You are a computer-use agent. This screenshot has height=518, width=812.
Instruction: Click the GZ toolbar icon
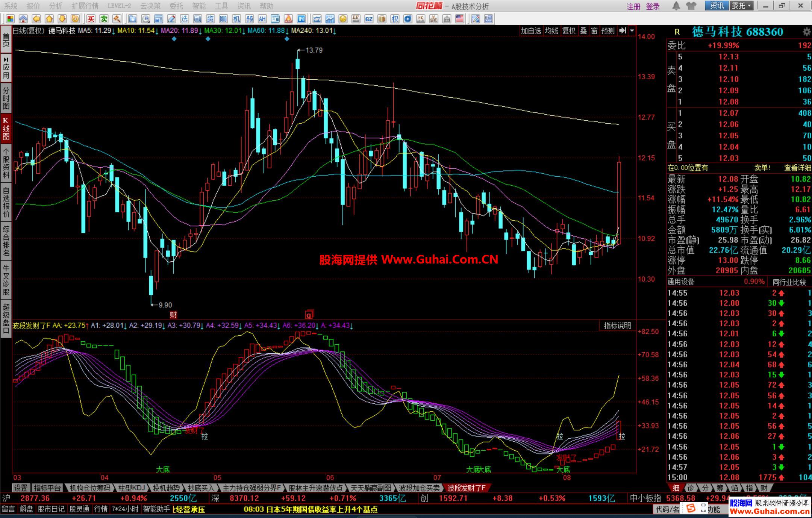click(369, 19)
